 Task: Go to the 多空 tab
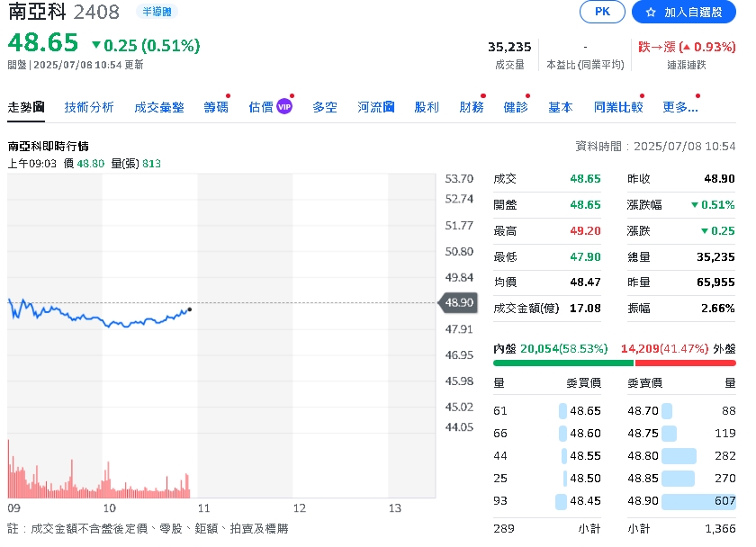point(325,107)
